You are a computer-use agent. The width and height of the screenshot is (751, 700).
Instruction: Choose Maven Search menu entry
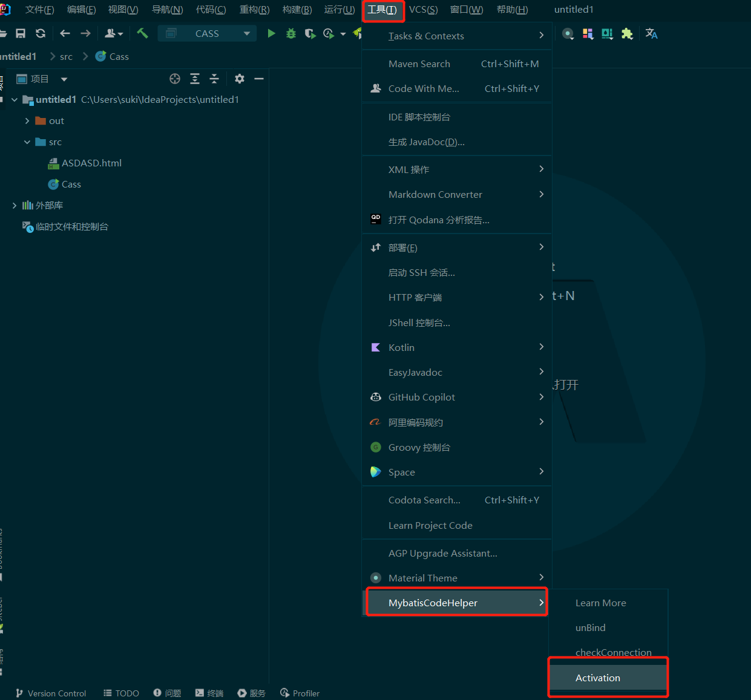coord(457,64)
